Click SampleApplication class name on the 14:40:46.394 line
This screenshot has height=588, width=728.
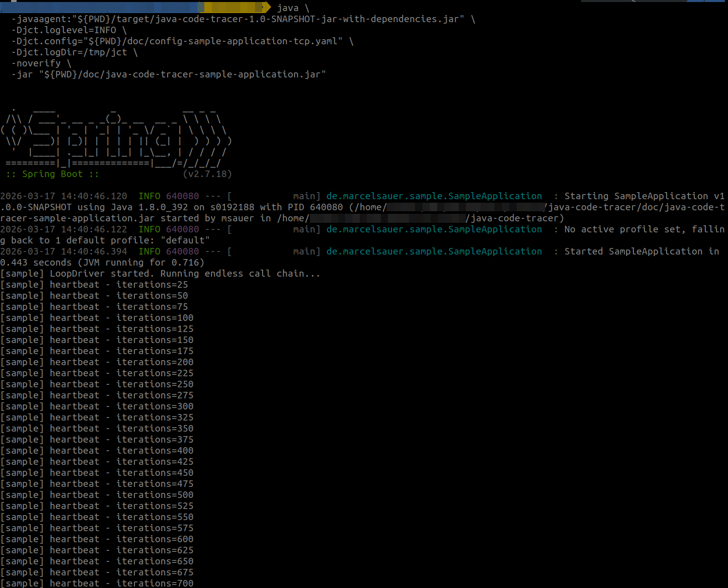[434, 251]
